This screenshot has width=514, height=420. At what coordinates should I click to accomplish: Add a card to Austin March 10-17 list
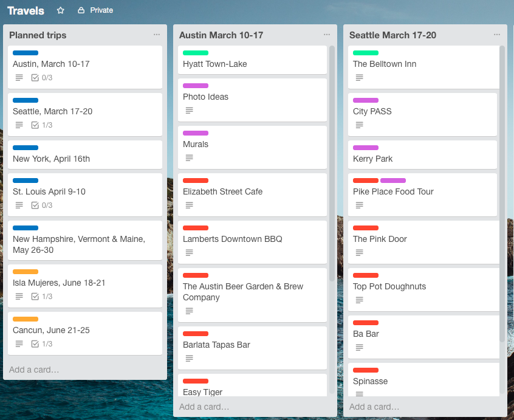pyautogui.click(x=204, y=407)
